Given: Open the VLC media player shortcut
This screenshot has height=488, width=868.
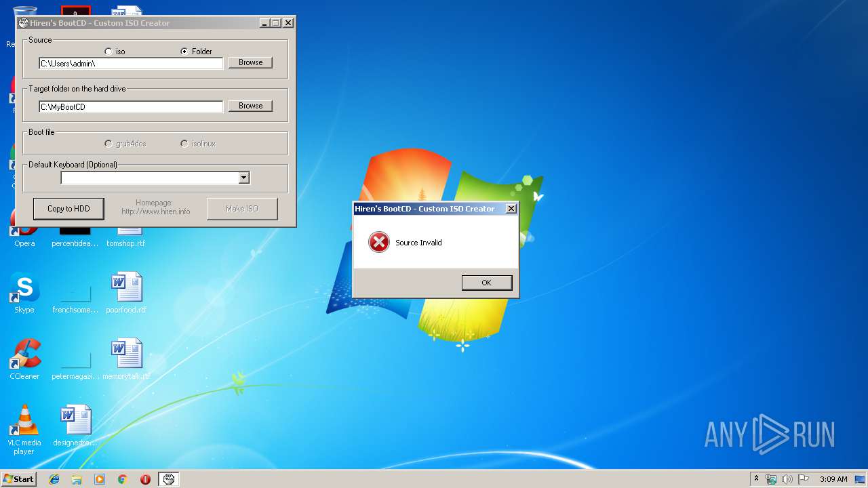Looking at the screenshot, I should 24,430.
